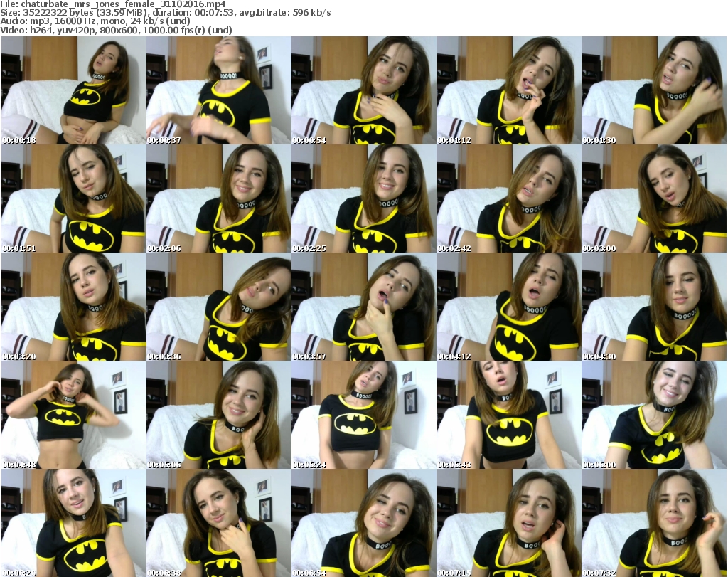
Task: Select the 00:04:30 thumbnail
Action: (x=653, y=307)
